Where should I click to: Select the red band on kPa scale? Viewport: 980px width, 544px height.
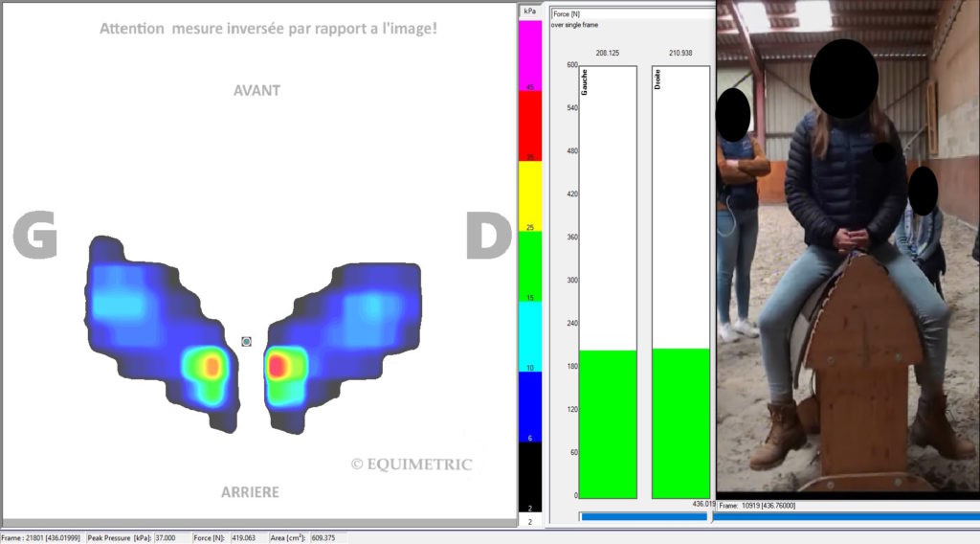[x=529, y=125]
